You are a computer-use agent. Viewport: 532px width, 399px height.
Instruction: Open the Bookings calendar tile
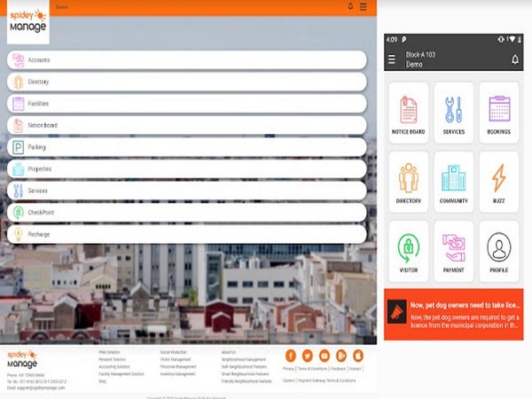[x=498, y=113]
